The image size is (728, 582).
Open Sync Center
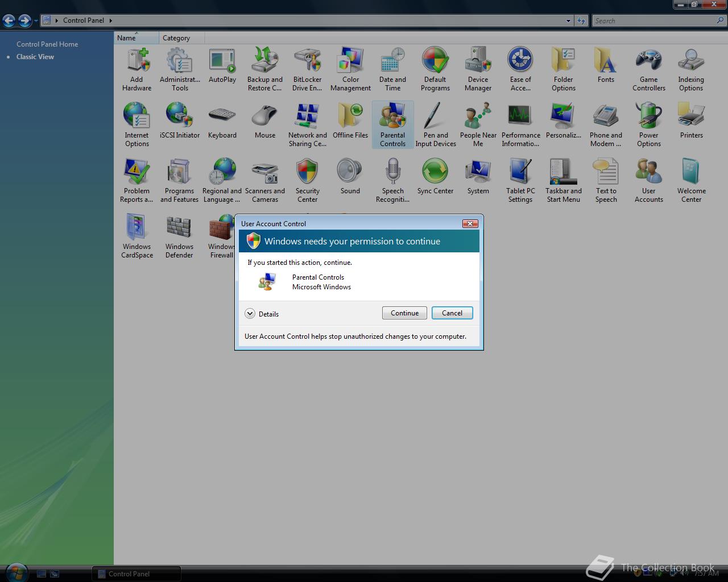tap(436, 177)
